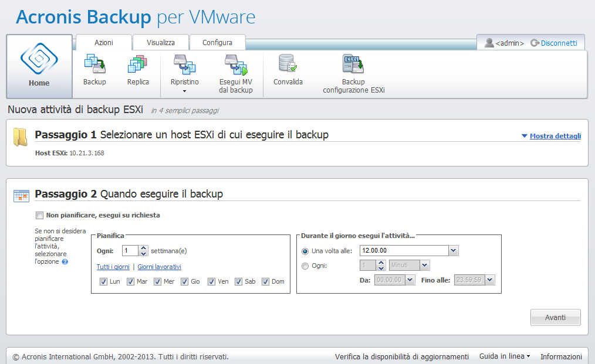Click Verifica la disponibilità di aggiornamenti
595x364 pixels.
tap(402, 356)
